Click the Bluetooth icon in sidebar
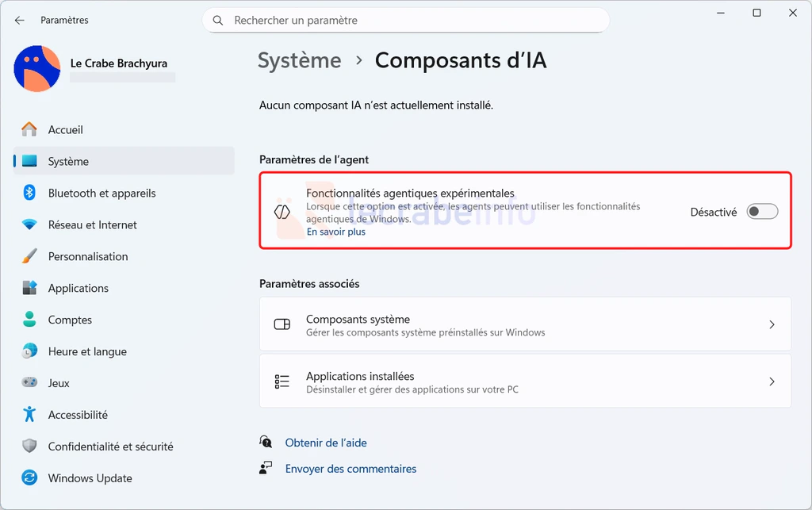The width and height of the screenshot is (812, 510). tap(29, 193)
